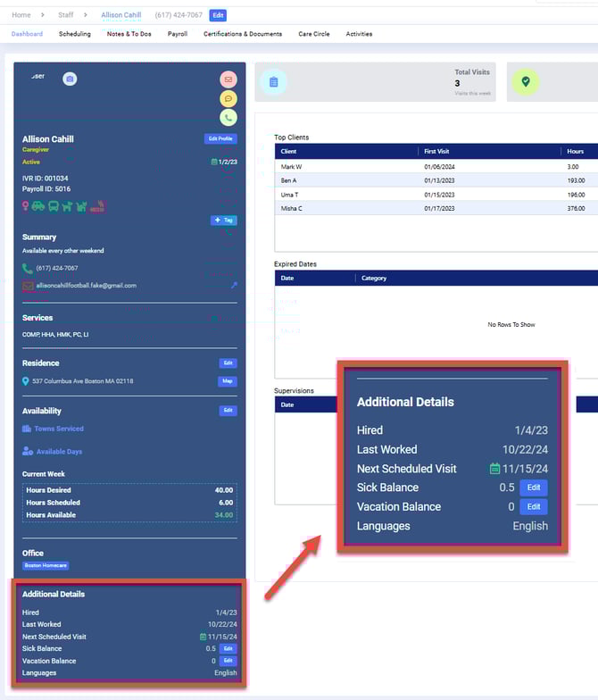Edit the Sick Balance in sidebar

coord(228,648)
